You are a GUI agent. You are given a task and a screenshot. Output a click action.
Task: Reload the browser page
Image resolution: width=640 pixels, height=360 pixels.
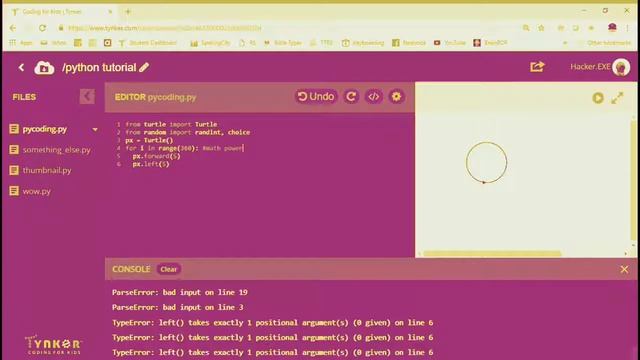(x=42, y=28)
